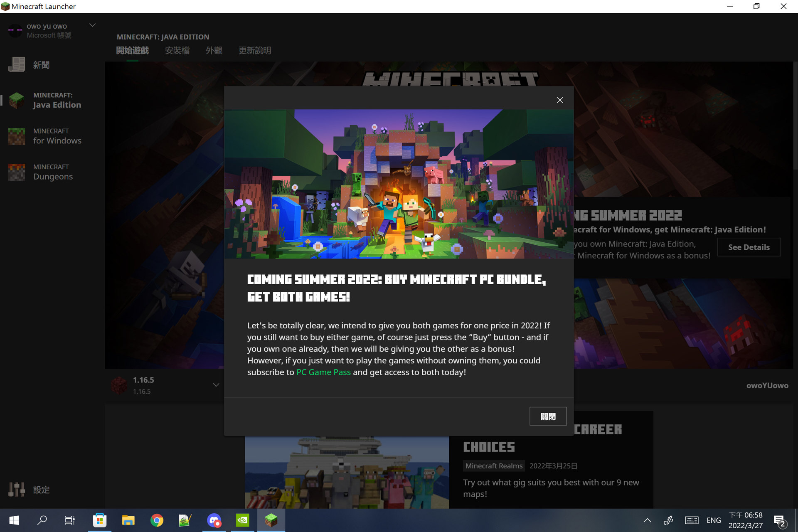
Task: Click MINECRAFT: JAVA EDITION heading text
Action: (x=163, y=37)
